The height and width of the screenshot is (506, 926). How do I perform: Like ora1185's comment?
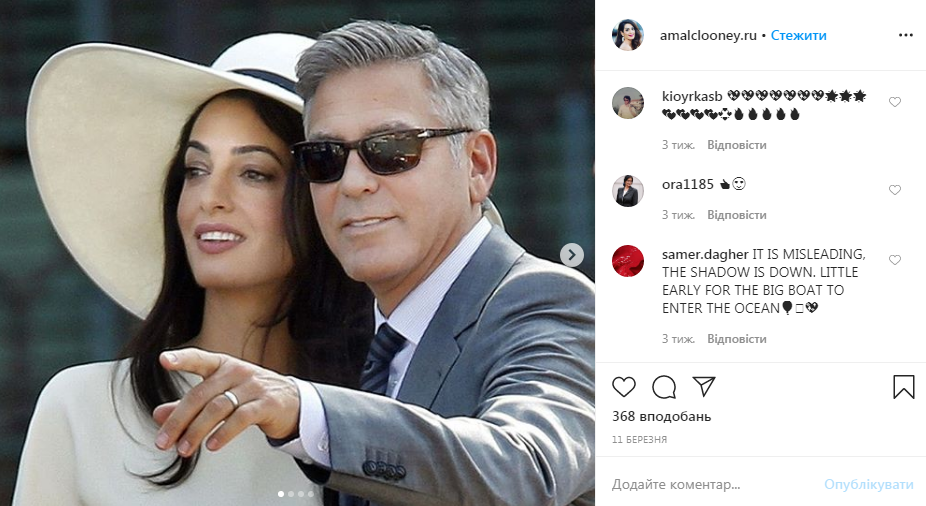pos(895,190)
